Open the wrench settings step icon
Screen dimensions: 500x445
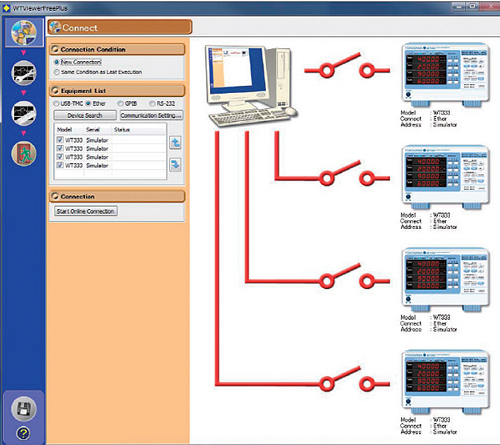[x=23, y=73]
